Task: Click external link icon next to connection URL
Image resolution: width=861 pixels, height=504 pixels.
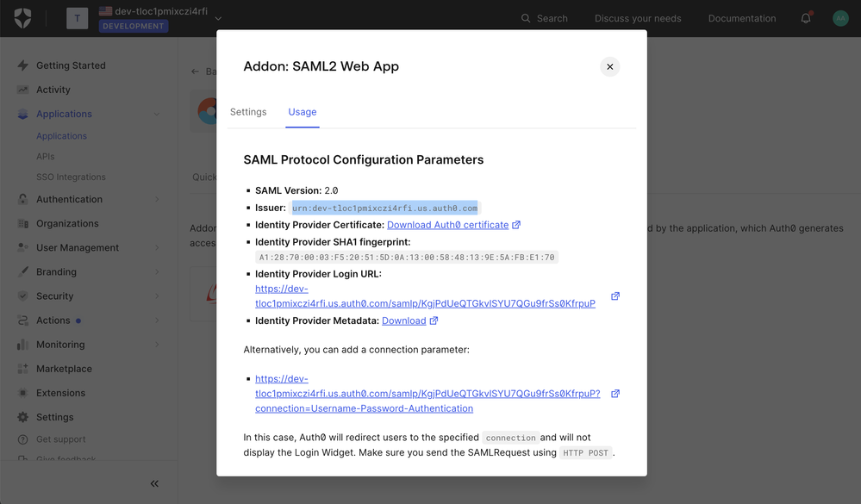Action: click(x=615, y=393)
